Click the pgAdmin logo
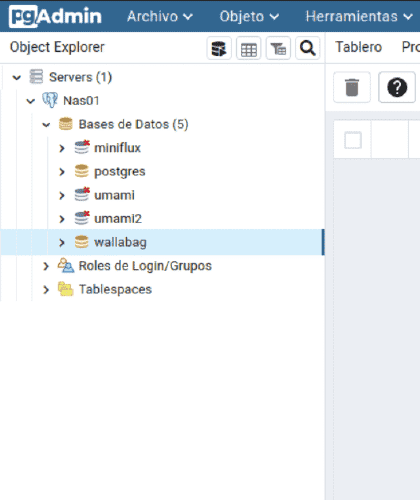This screenshot has width=420, height=500. pos(55,16)
